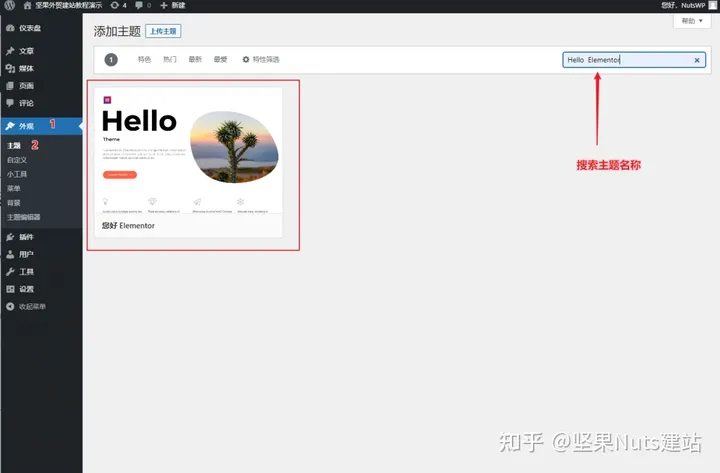Click the pages icon beside 页面
This screenshot has height=473, width=720.
click(10, 86)
